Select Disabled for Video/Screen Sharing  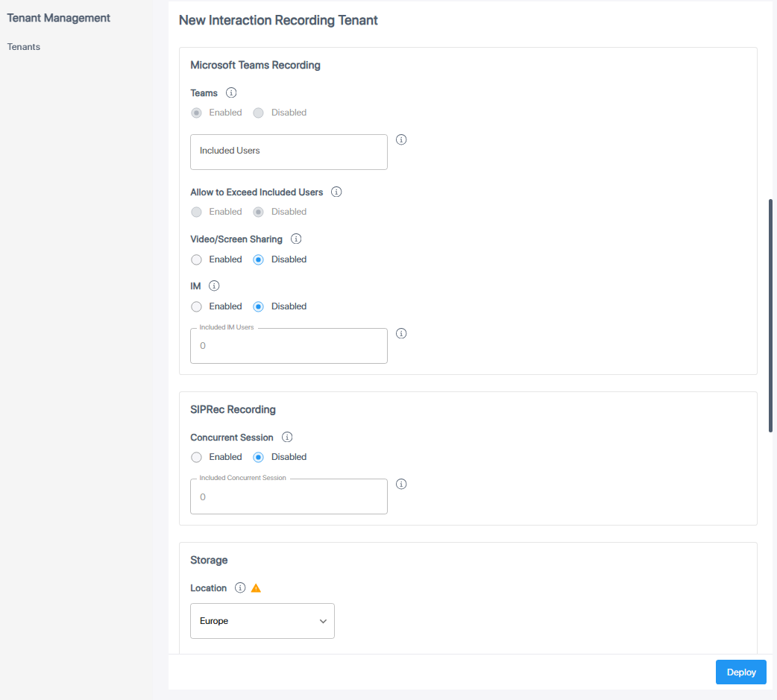pos(259,259)
